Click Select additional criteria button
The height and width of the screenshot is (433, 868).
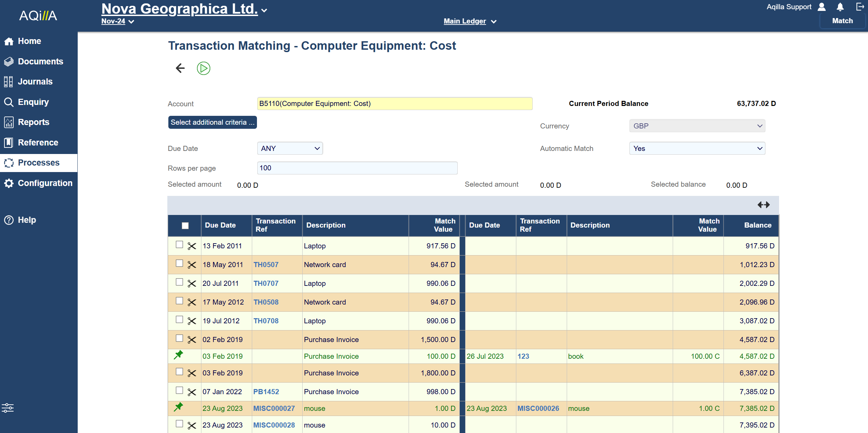(x=212, y=122)
